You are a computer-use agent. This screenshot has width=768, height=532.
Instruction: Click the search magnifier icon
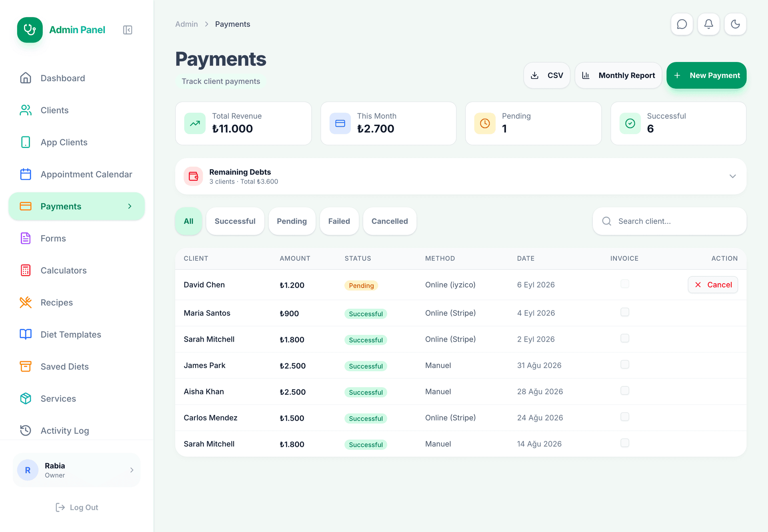606,221
